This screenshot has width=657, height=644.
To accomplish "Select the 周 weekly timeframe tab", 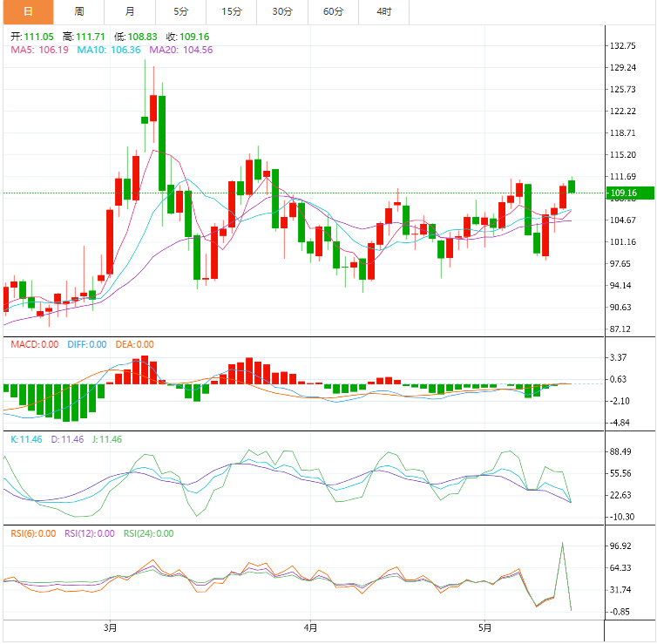I will pyautogui.click(x=79, y=11).
